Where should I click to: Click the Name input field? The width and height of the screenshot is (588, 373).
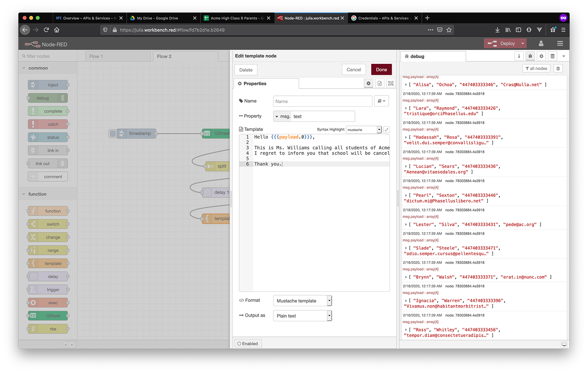[323, 101]
